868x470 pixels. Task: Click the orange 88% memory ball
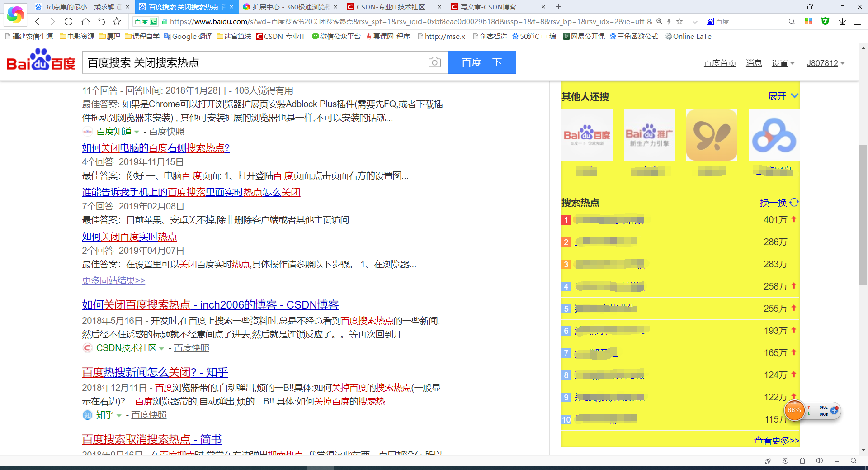794,410
